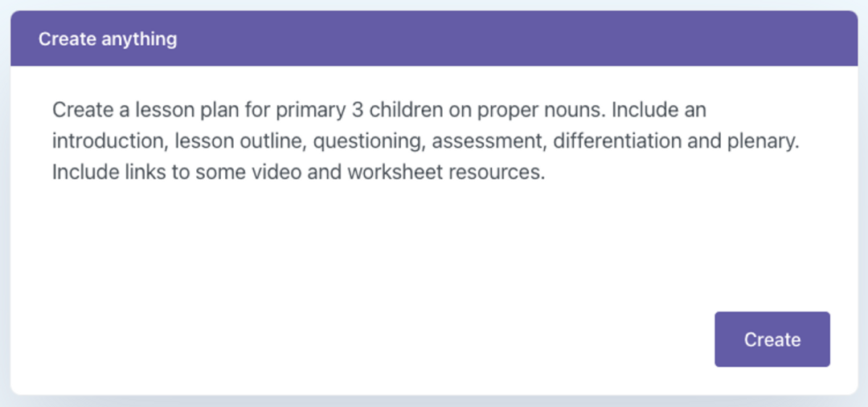Place cursor at end of "resources."
This screenshot has width=868, height=407.
point(545,173)
